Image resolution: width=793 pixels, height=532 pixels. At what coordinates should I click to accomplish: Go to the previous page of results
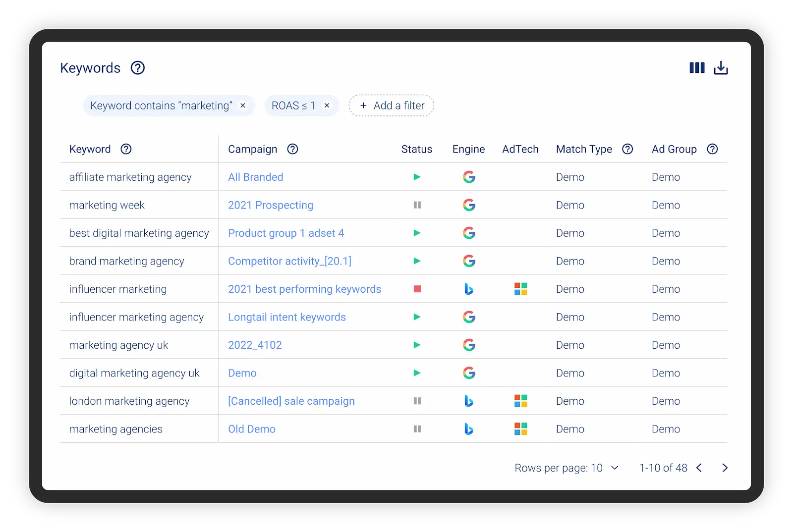pos(699,468)
